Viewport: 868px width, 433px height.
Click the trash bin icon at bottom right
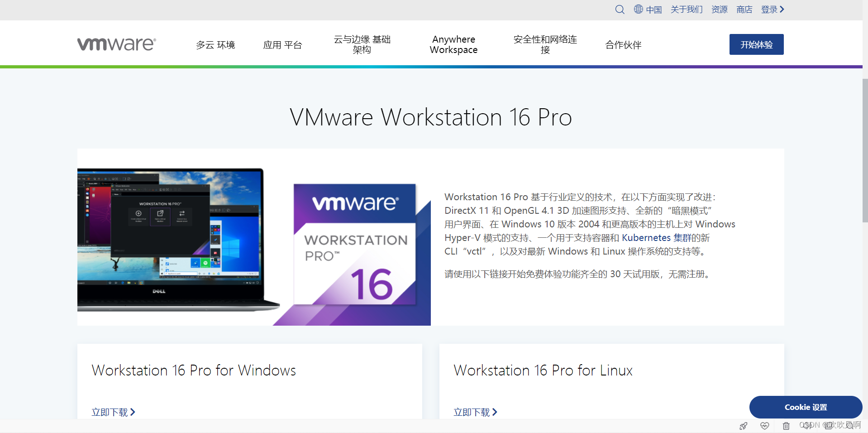coord(786,426)
